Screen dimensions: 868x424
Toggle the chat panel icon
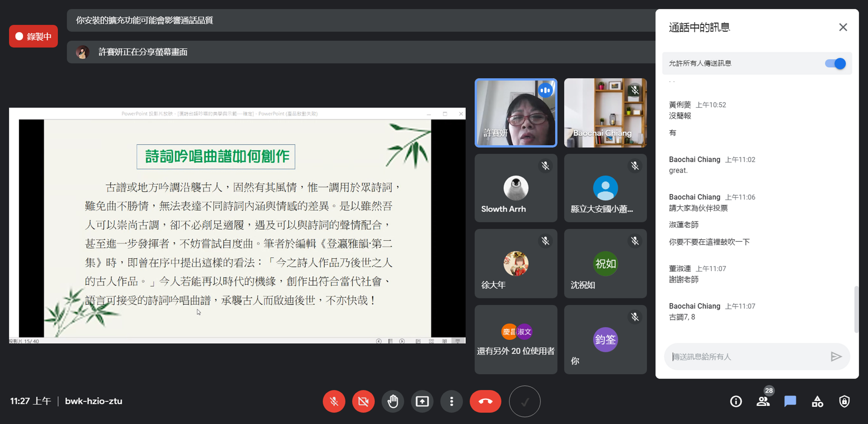click(x=790, y=401)
